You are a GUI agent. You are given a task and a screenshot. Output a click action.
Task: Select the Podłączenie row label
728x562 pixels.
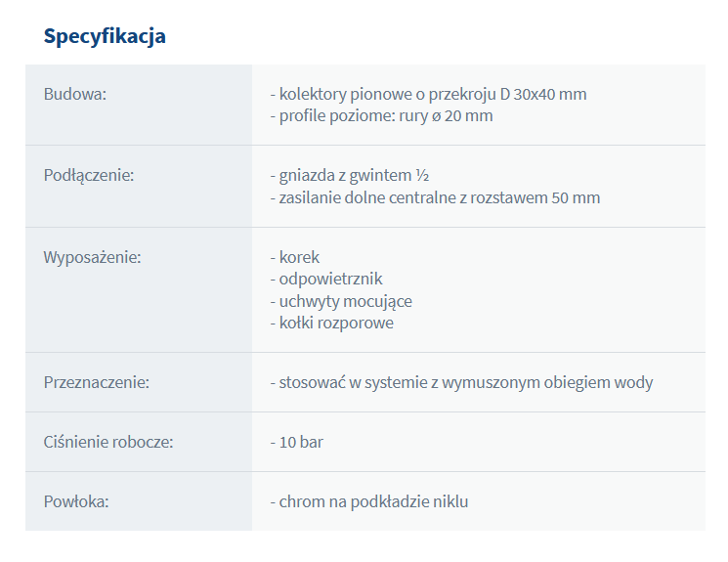click(x=89, y=176)
